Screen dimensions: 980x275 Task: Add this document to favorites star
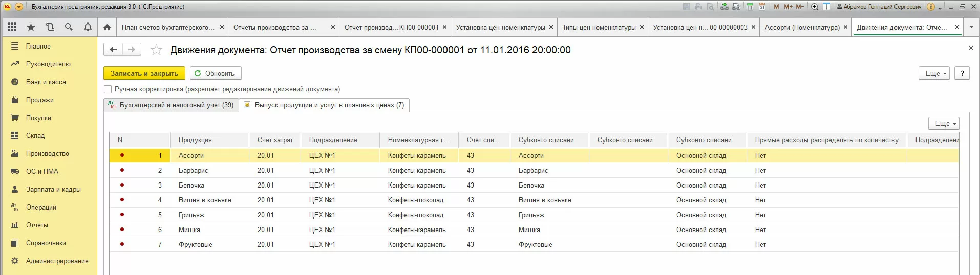[x=156, y=50]
